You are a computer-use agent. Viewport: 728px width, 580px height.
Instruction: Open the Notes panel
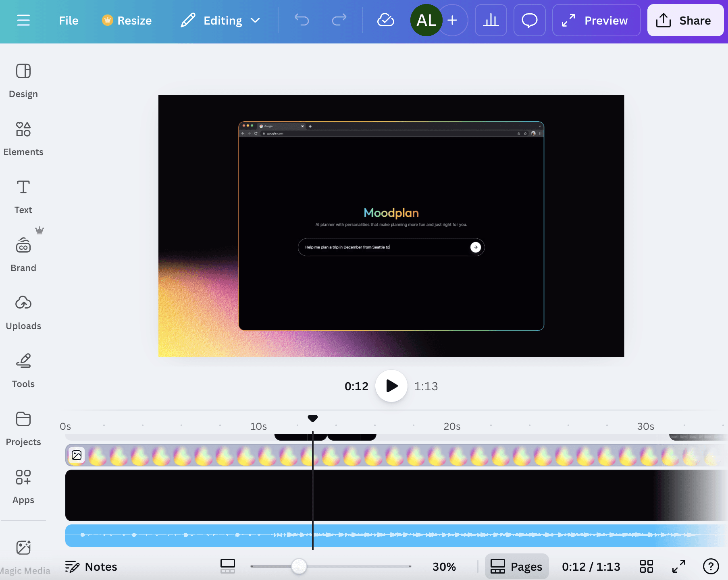coord(91,567)
